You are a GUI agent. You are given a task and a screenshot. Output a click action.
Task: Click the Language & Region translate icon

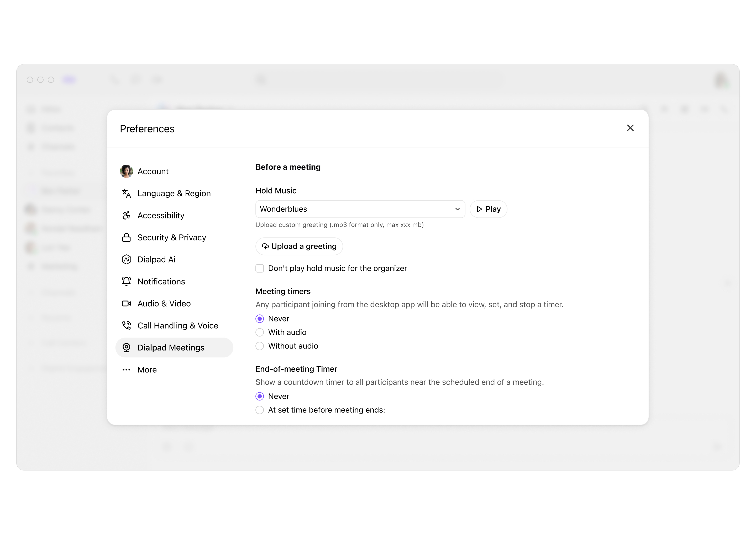point(126,193)
